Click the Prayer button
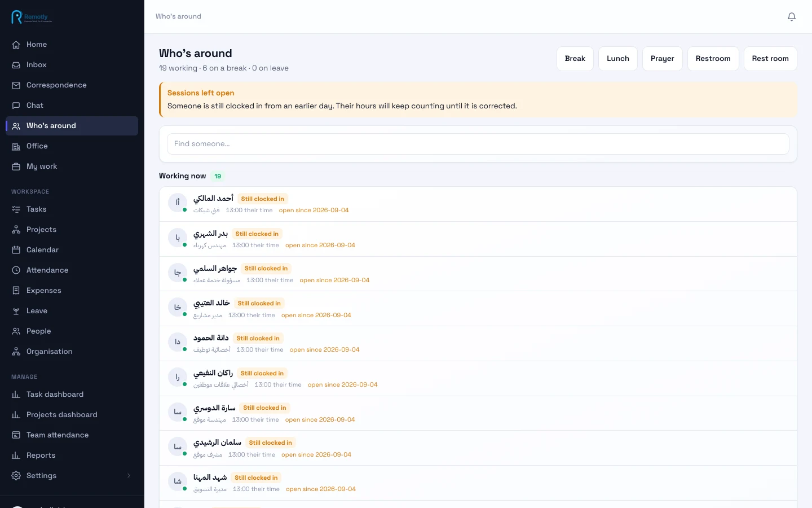This screenshot has width=812, height=508. click(663, 59)
